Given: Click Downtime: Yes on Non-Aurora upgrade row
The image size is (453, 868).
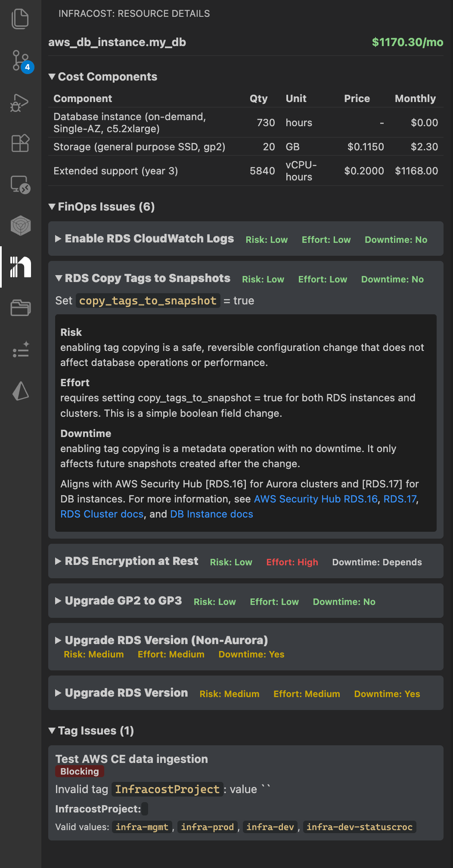Looking at the screenshot, I should (x=251, y=654).
